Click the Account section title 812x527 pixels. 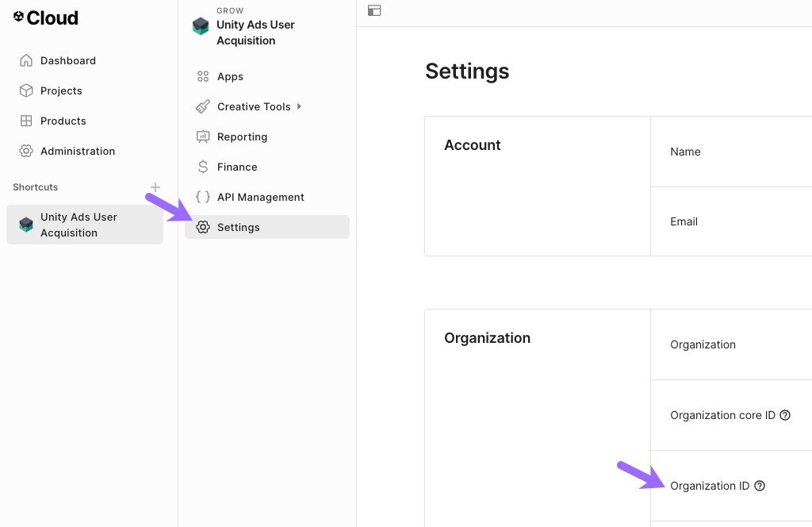pos(473,145)
